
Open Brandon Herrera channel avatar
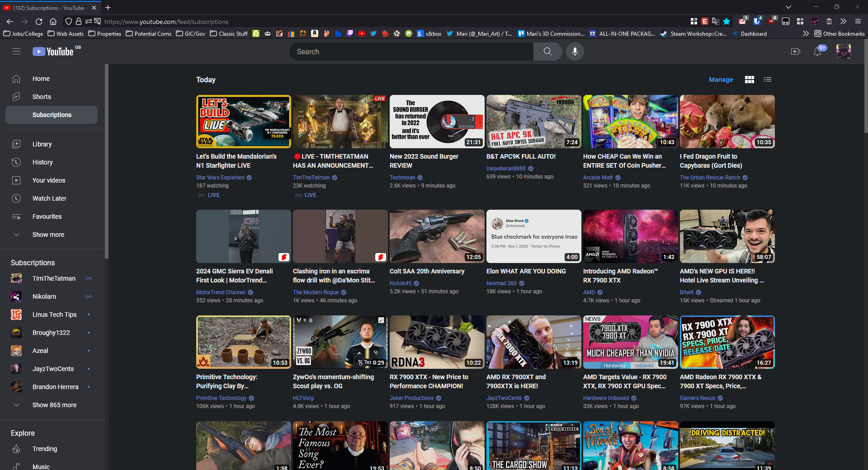coord(16,387)
